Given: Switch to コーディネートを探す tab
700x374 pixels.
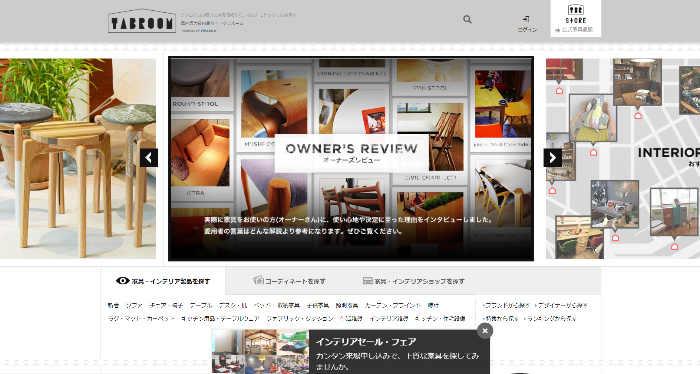Looking at the screenshot, I should (289, 281).
